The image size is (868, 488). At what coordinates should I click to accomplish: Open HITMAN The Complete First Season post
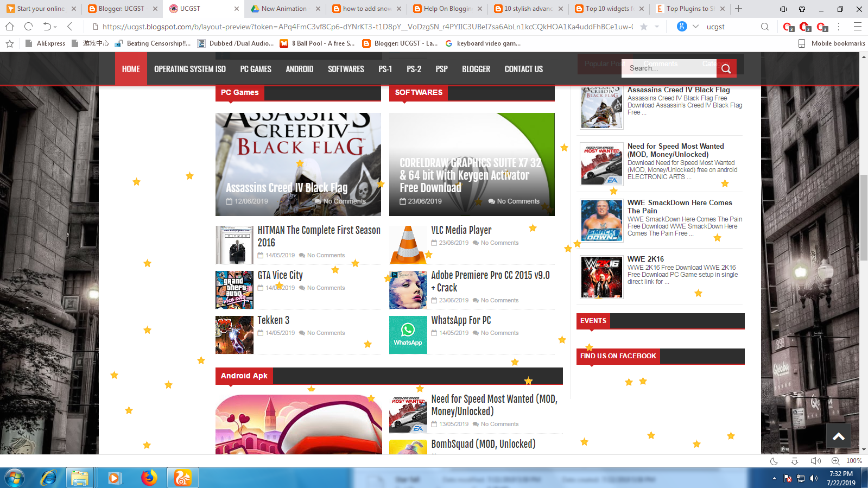[319, 236]
